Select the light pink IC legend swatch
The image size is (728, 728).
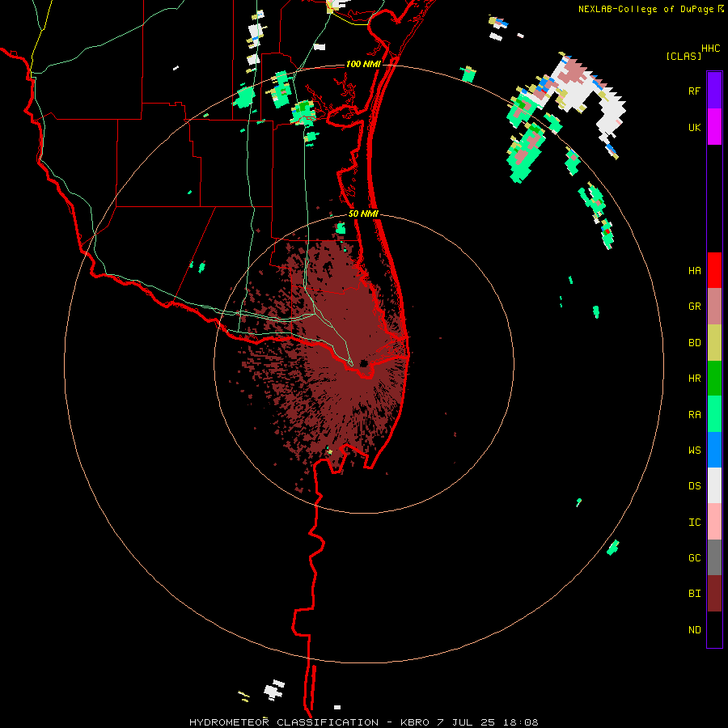click(x=714, y=522)
